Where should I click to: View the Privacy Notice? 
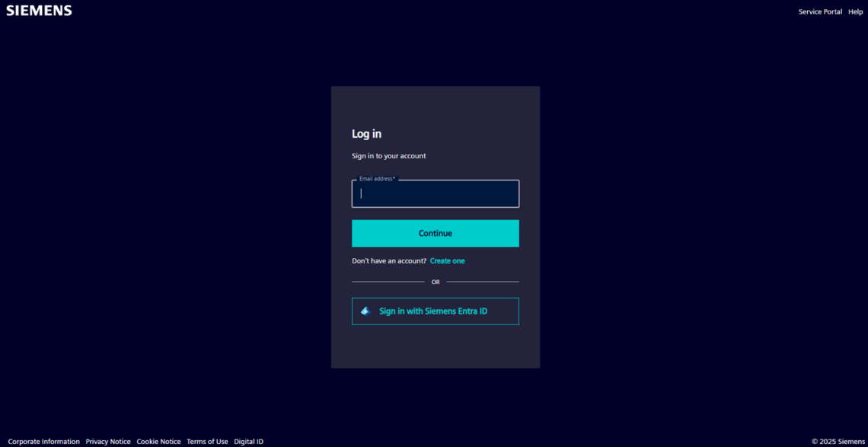tap(108, 442)
